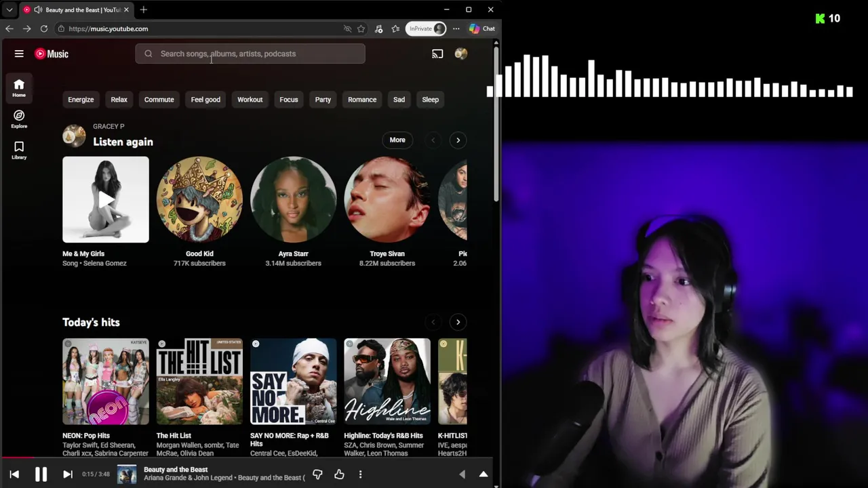Viewport: 868px width, 488px height.
Task: Select the Focus mood chip
Action: click(x=289, y=100)
